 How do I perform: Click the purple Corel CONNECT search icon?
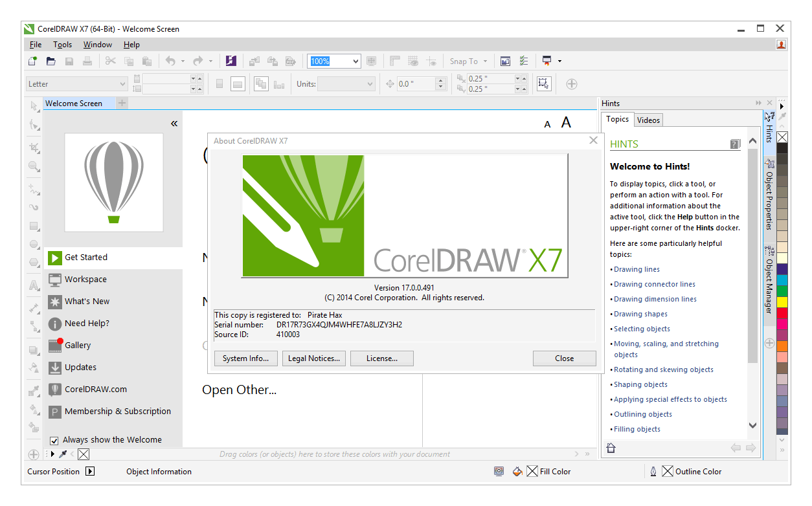[x=231, y=61]
